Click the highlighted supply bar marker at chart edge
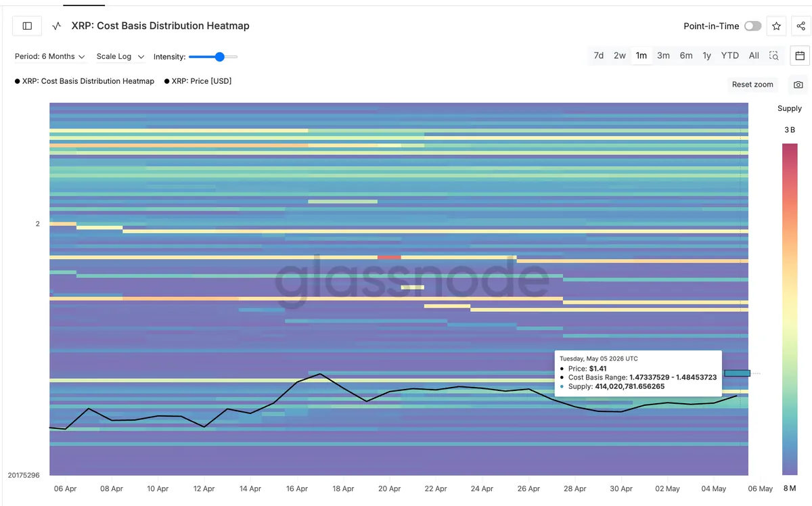Image resolution: width=812 pixels, height=506 pixels. (737, 373)
